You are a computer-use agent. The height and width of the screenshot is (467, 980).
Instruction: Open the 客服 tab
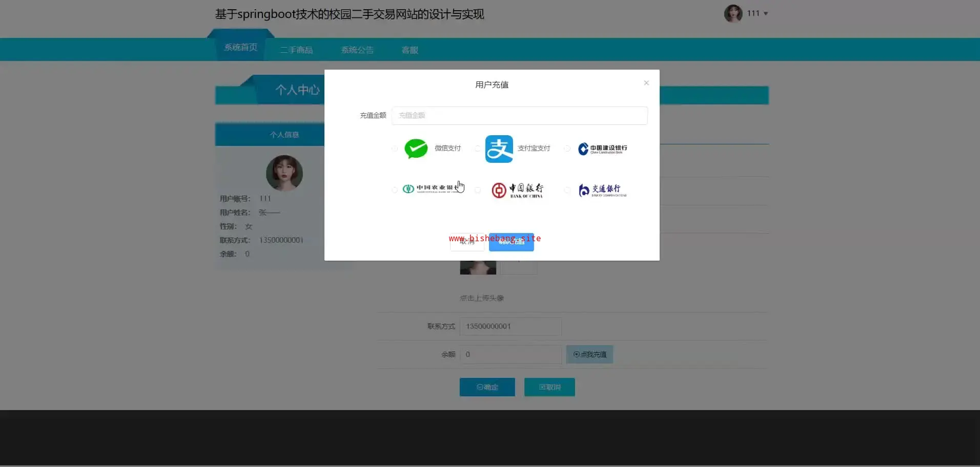click(x=410, y=50)
